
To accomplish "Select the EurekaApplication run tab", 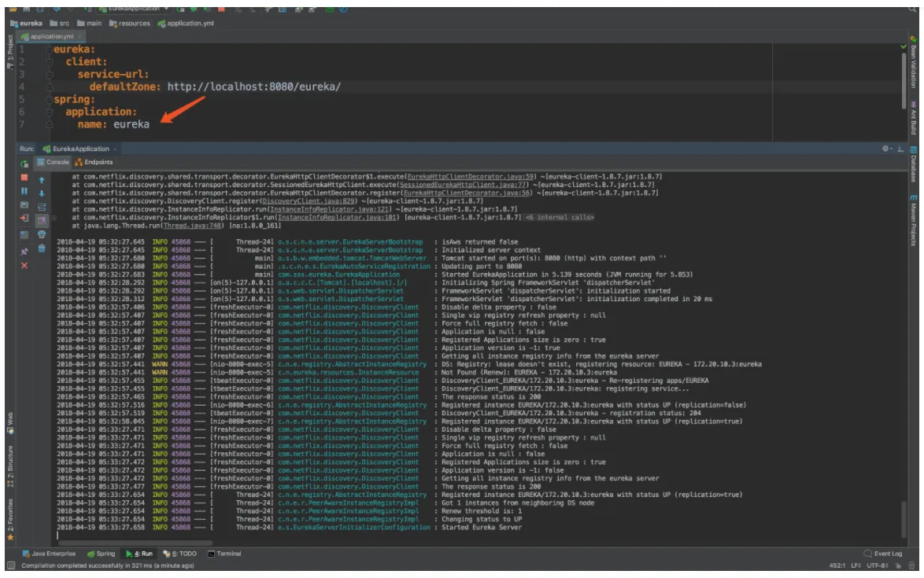I will [76, 149].
